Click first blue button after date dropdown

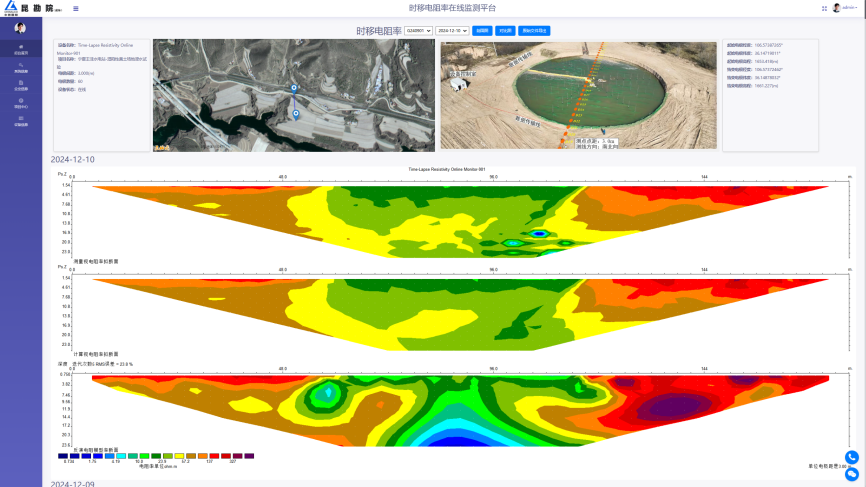click(x=482, y=31)
